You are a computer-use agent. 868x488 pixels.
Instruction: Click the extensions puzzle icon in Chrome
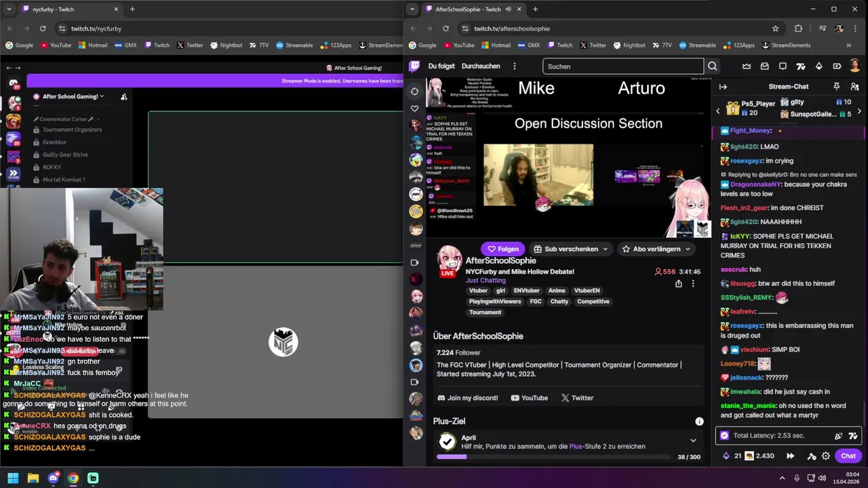point(798,28)
